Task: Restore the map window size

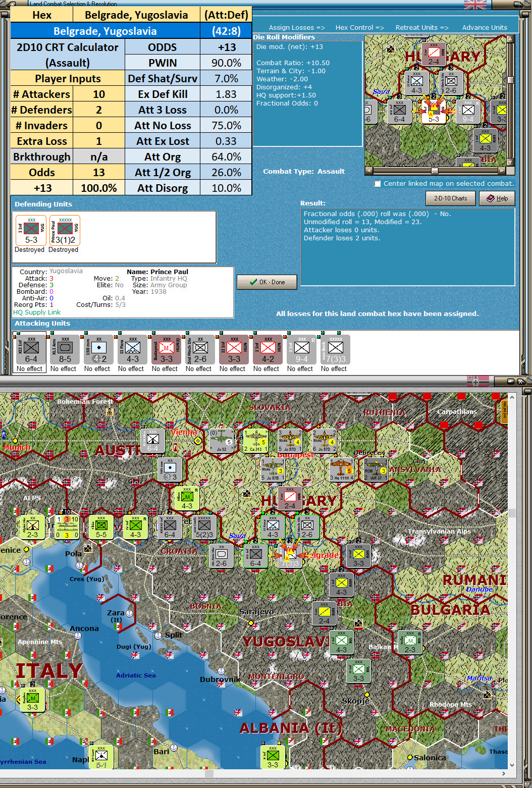Action: 510,381
